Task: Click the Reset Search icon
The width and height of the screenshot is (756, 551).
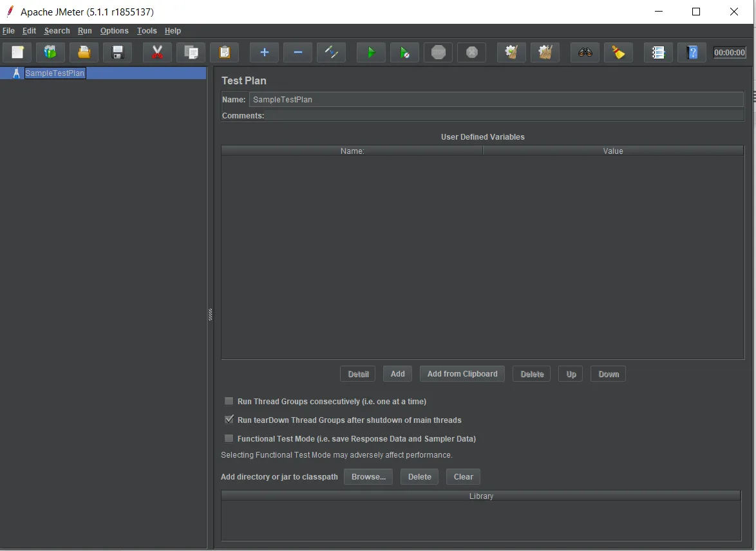Action: [x=619, y=53]
